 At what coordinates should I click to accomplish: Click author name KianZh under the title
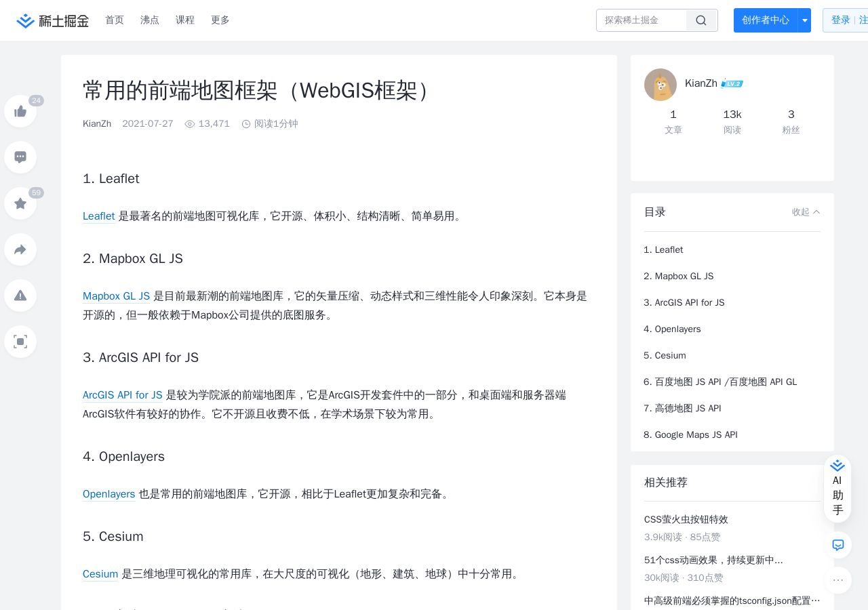pyautogui.click(x=97, y=124)
